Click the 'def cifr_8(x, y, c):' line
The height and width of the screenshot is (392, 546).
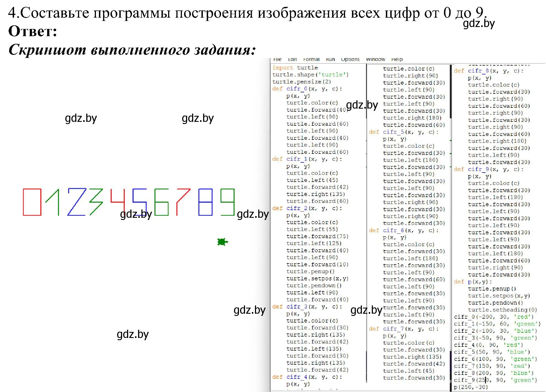489,71
